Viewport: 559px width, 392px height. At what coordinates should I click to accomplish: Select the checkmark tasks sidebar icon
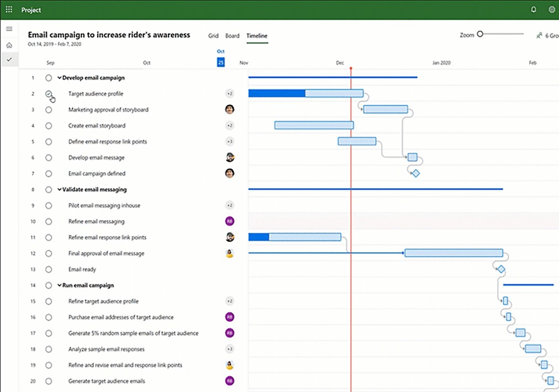[x=9, y=59]
